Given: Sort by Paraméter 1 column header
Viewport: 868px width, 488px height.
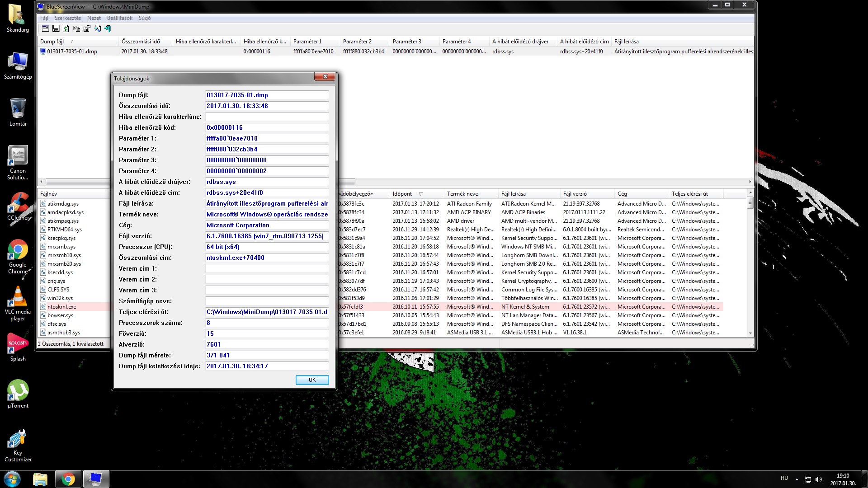Looking at the screenshot, I should pos(315,42).
